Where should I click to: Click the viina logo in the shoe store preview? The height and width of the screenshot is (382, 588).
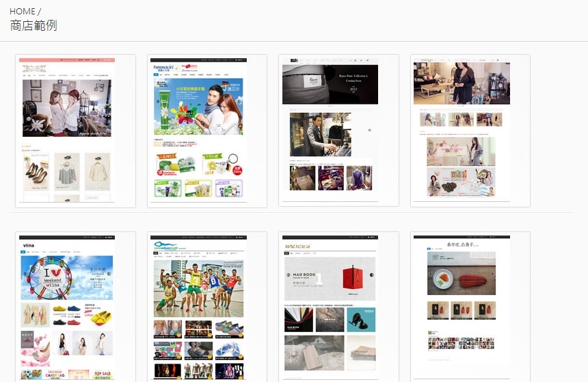click(29, 244)
